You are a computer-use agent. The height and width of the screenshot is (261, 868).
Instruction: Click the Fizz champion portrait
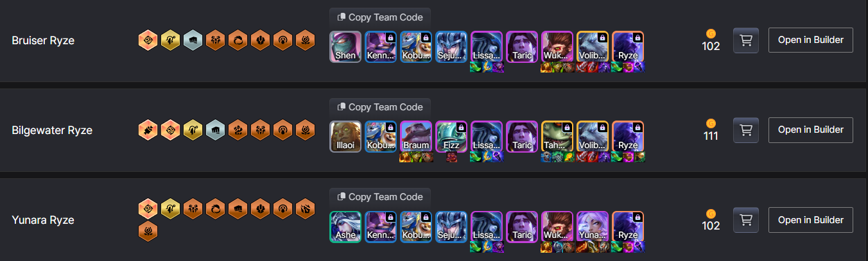coord(451,137)
